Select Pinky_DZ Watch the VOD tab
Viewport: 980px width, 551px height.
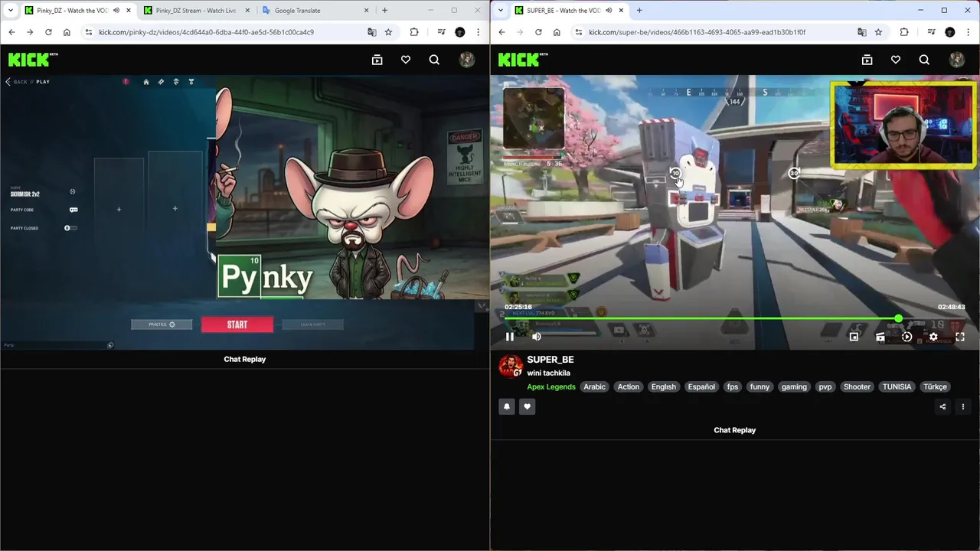[x=77, y=11]
